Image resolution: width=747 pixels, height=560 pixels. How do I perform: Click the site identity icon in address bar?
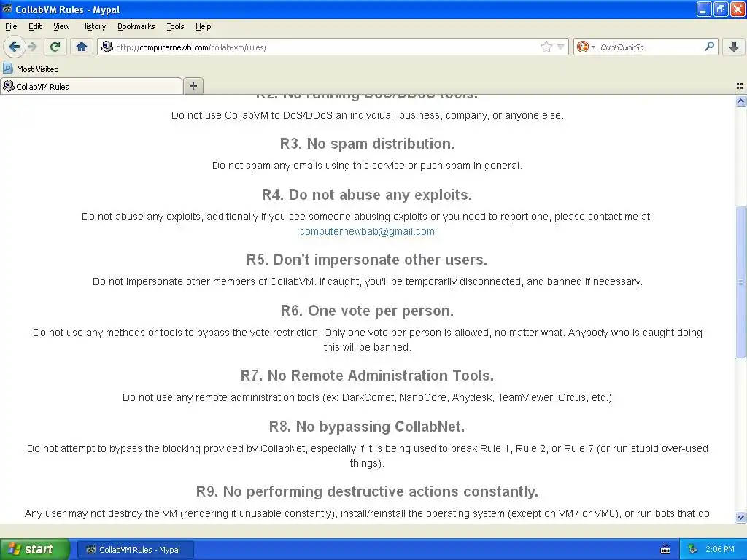pyautogui.click(x=107, y=47)
